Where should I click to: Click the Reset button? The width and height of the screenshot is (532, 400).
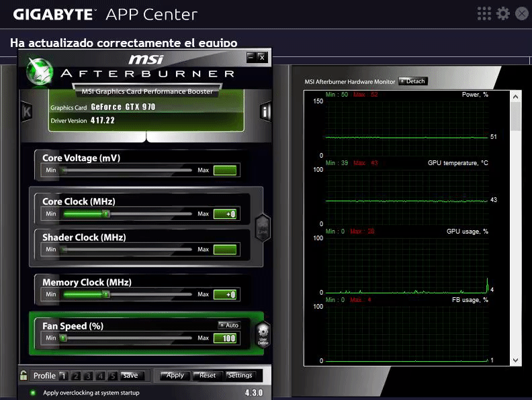pos(208,375)
